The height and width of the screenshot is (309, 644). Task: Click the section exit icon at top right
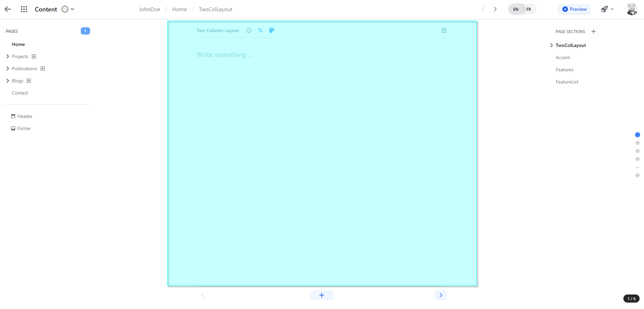point(443,30)
